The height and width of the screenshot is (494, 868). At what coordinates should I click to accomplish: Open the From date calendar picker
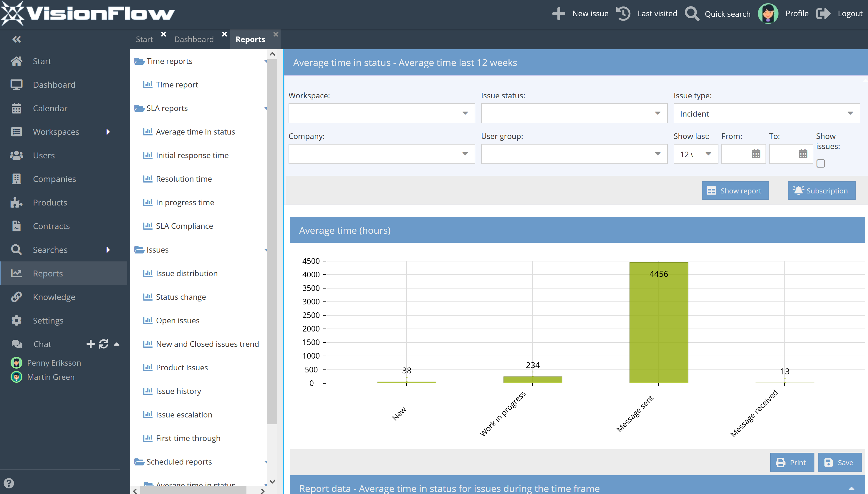pyautogui.click(x=756, y=154)
